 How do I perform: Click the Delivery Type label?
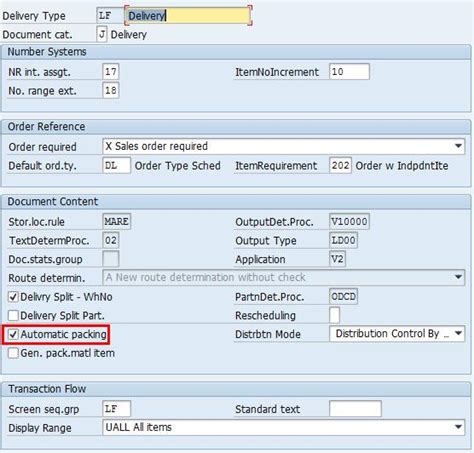pos(34,16)
